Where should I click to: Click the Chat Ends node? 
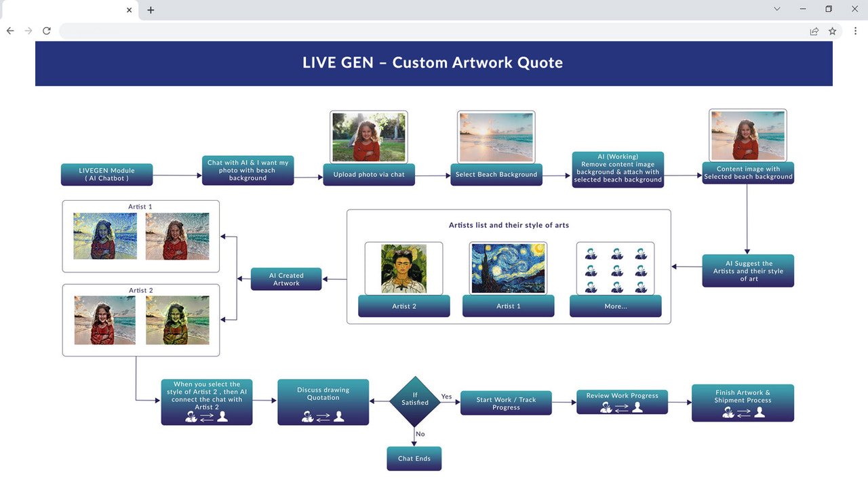[414, 458]
